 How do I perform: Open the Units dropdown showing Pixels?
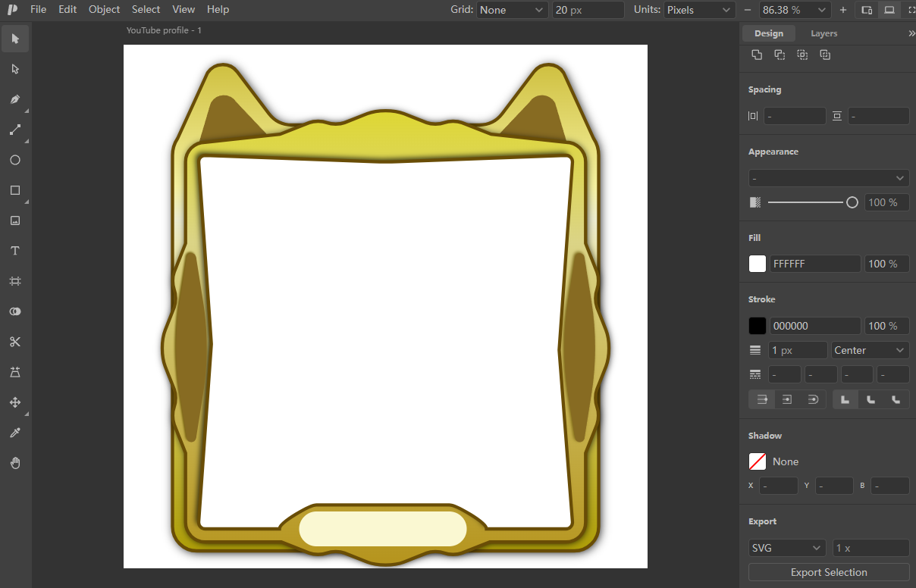click(699, 10)
